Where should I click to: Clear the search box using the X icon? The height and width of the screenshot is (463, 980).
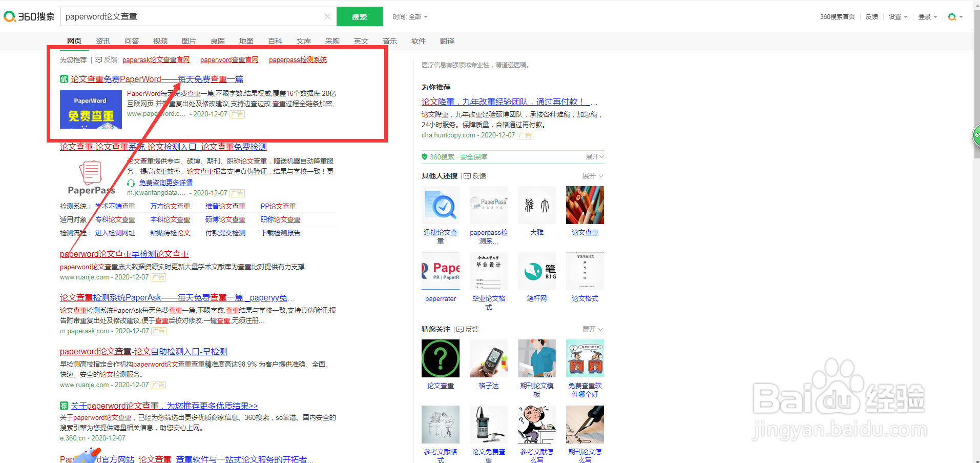[327, 16]
